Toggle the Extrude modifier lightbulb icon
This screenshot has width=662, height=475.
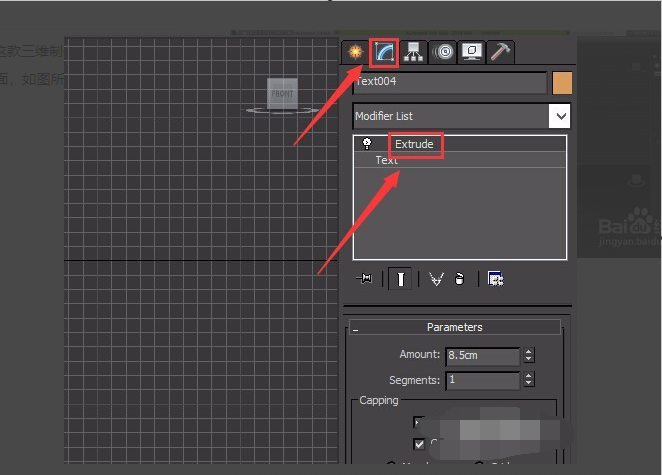pyautogui.click(x=367, y=144)
